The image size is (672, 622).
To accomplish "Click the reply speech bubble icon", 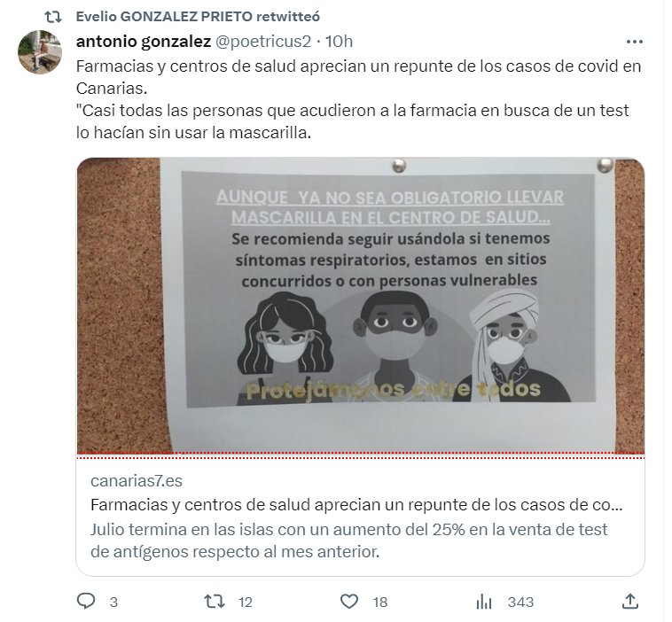I will [x=86, y=602].
